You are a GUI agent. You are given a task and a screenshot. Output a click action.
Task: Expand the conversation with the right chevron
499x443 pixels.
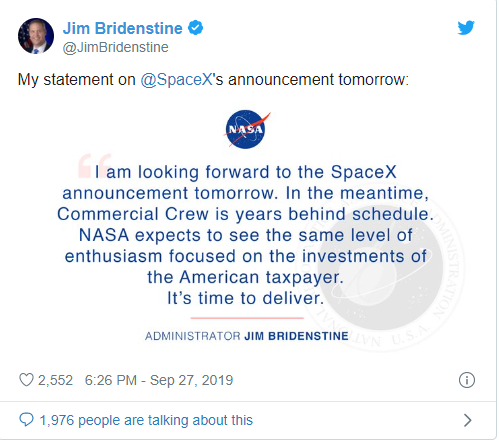pyautogui.click(x=468, y=420)
